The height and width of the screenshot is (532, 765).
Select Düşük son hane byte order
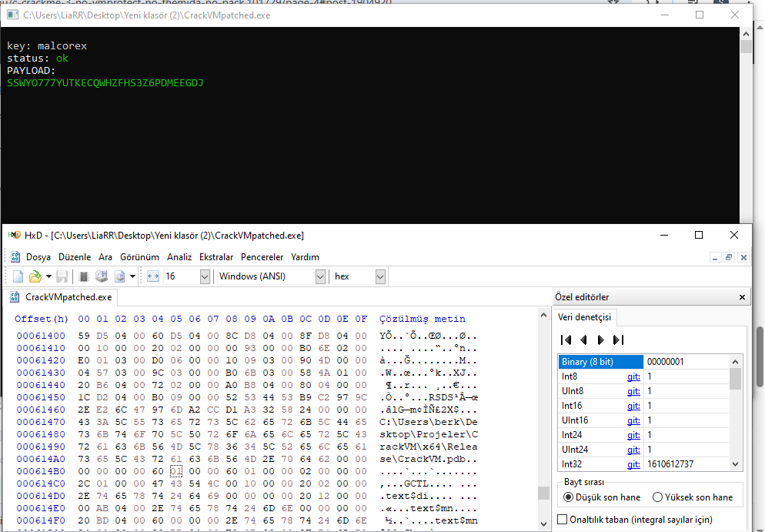(x=602, y=497)
